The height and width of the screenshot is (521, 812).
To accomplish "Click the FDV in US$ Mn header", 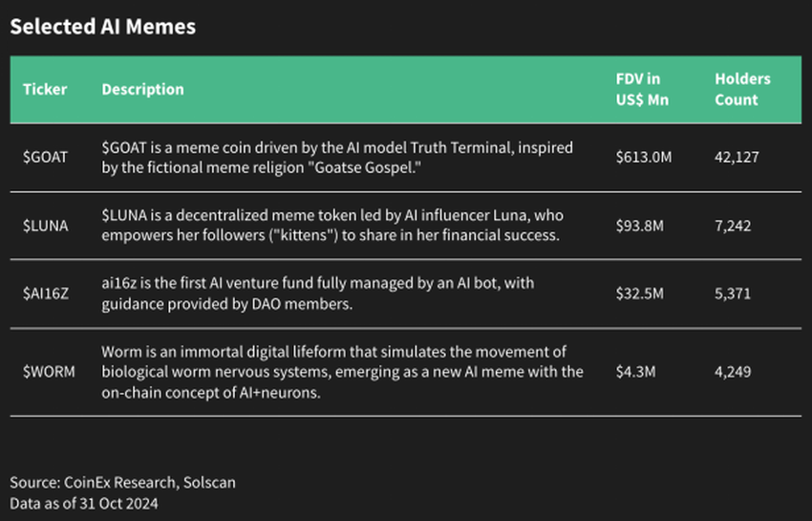I will tap(642, 89).
